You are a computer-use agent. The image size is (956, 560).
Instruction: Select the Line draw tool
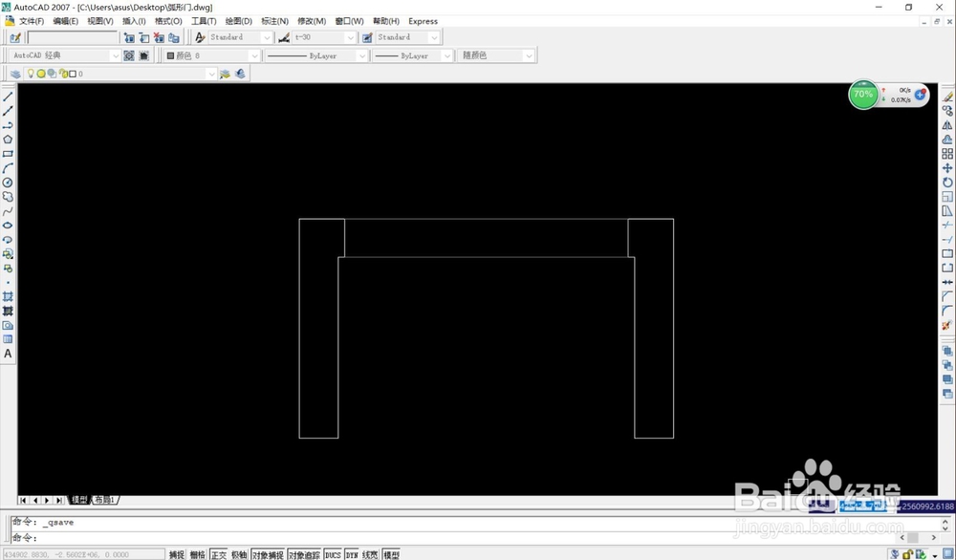pos(8,97)
